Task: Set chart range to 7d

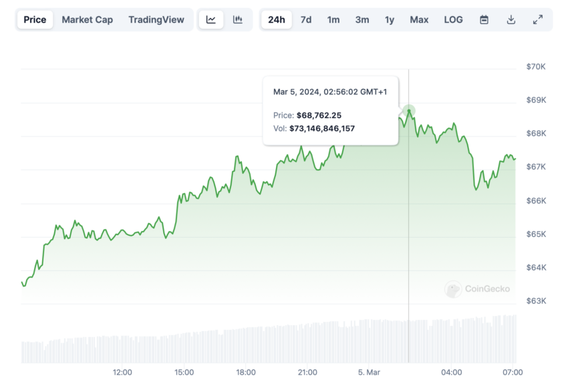Action: (306, 19)
